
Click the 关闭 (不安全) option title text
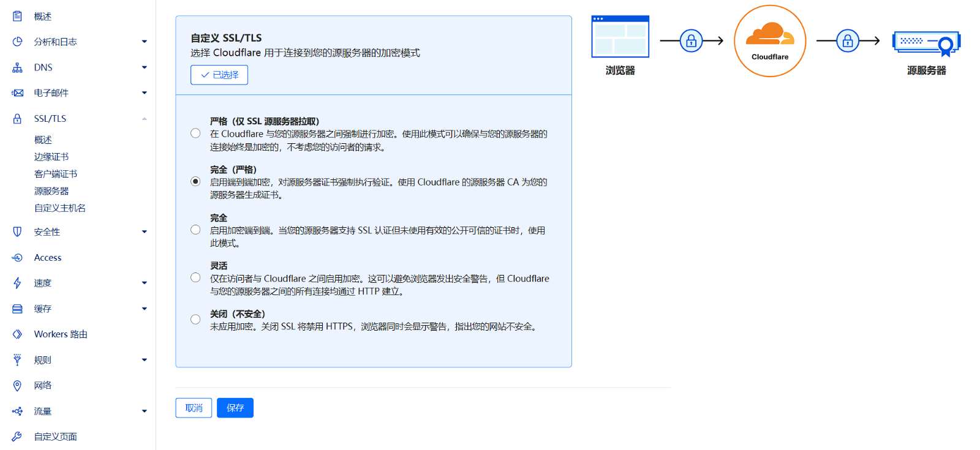(238, 314)
